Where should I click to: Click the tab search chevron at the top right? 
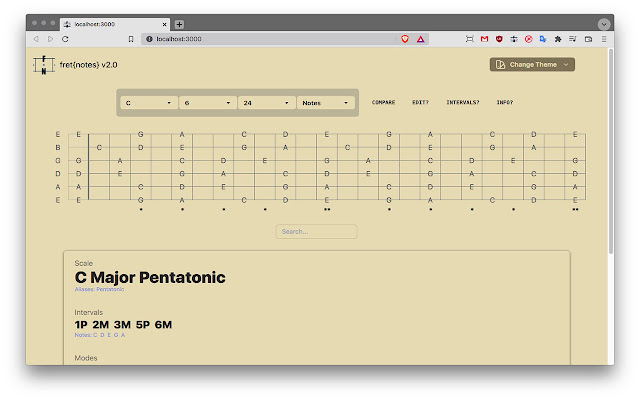604,24
